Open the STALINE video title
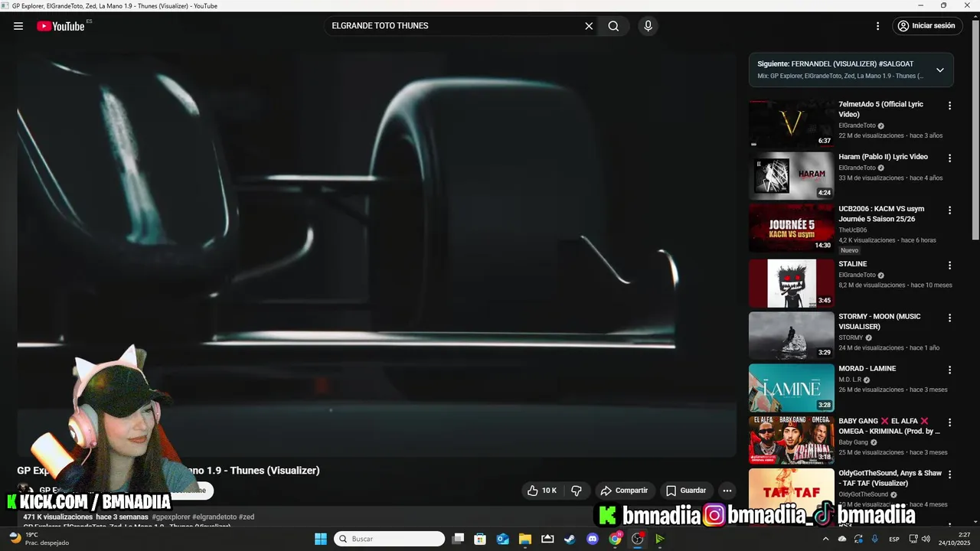Viewport: 980px width, 551px height. pyautogui.click(x=853, y=264)
